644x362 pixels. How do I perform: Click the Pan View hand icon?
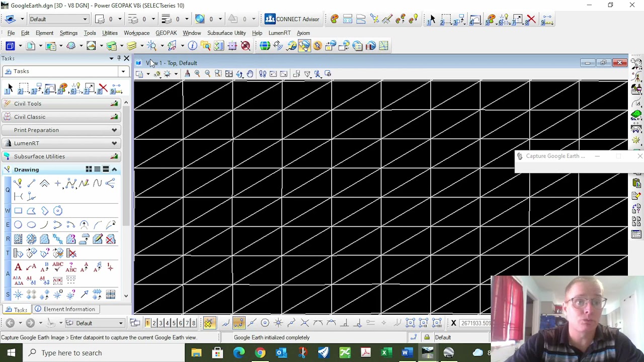[250, 74]
